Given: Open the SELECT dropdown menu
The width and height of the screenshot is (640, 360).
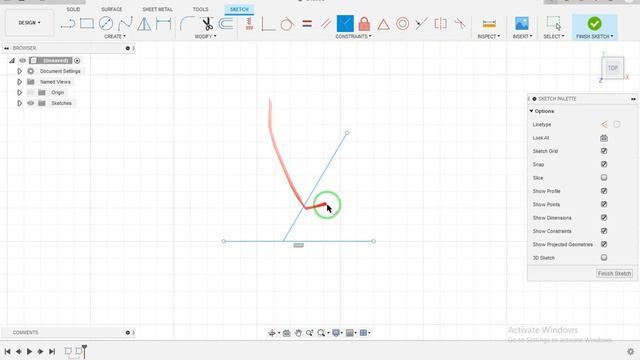Looking at the screenshot, I should (554, 36).
